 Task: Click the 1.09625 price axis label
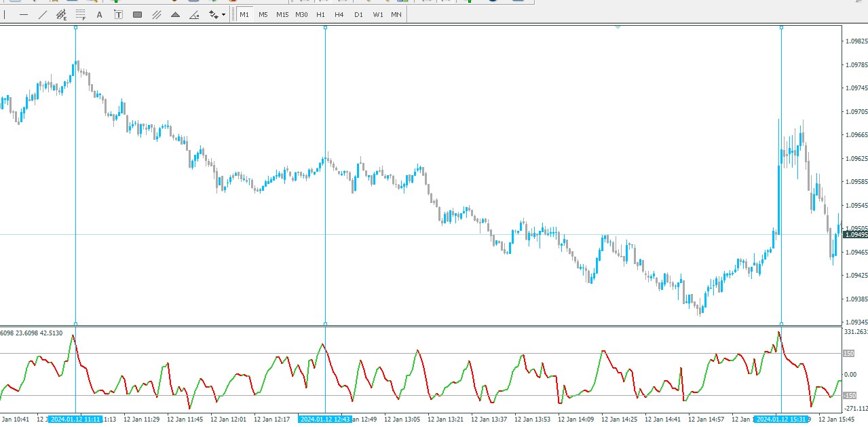click(x=856, y=159)
